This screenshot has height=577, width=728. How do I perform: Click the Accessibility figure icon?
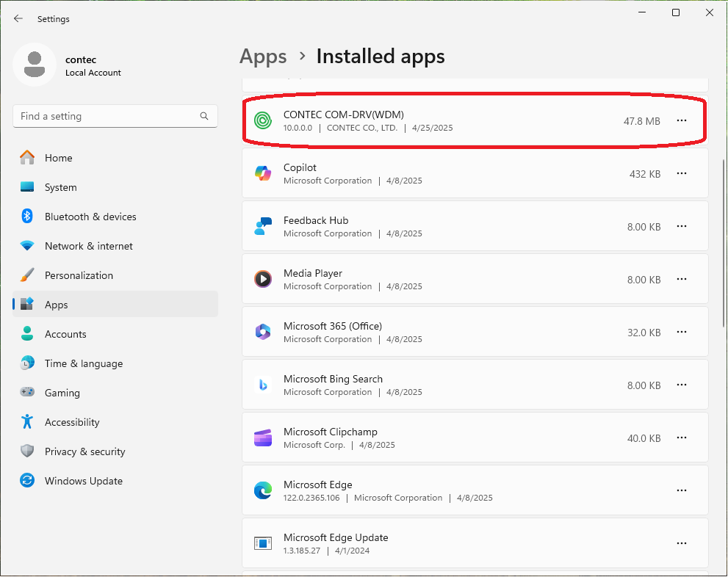(x=27, y=421)
